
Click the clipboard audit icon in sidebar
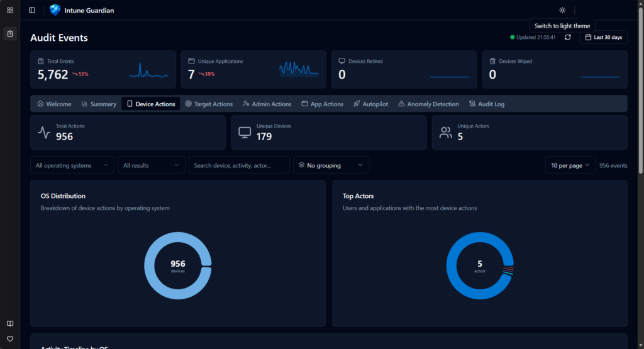[x=10, y=33]
